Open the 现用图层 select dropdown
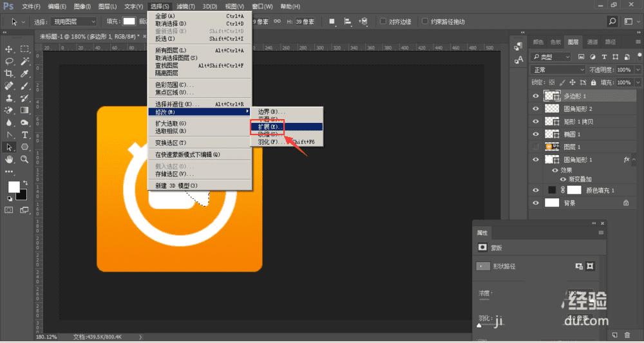 click(x=75, y=21)
